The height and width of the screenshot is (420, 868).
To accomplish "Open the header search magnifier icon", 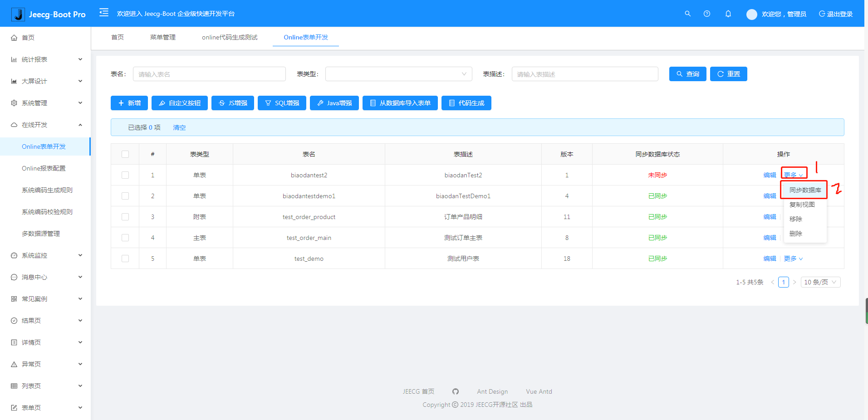I will pos(688,14).
